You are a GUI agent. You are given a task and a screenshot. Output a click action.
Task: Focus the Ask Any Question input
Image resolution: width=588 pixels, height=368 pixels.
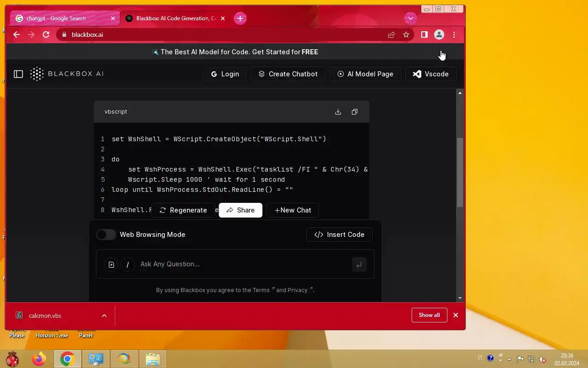(243, 264)
